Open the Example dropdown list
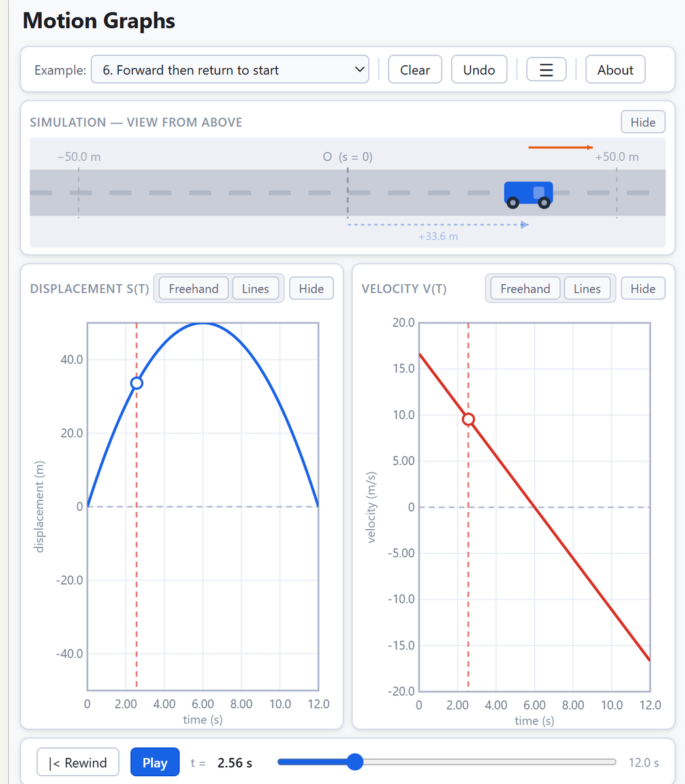This screenshot has width=685, height=784. pyautogui.click(x=230, y=70)
